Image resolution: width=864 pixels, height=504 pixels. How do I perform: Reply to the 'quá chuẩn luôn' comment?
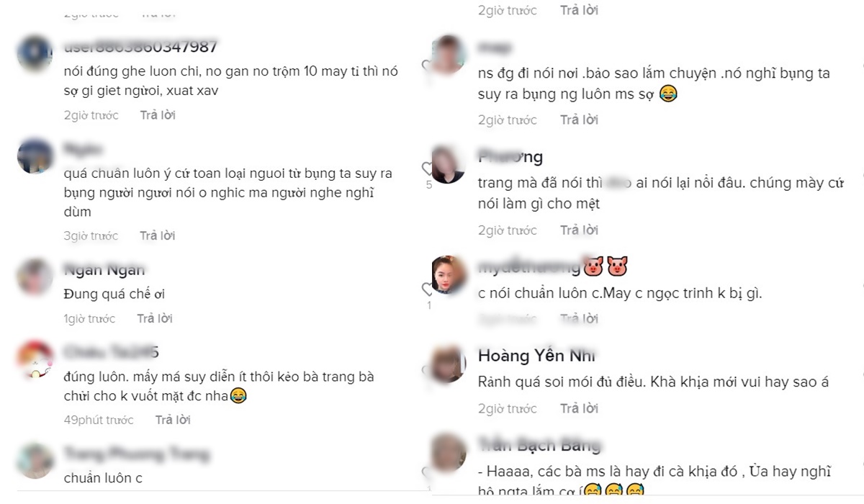click(158, 235)
